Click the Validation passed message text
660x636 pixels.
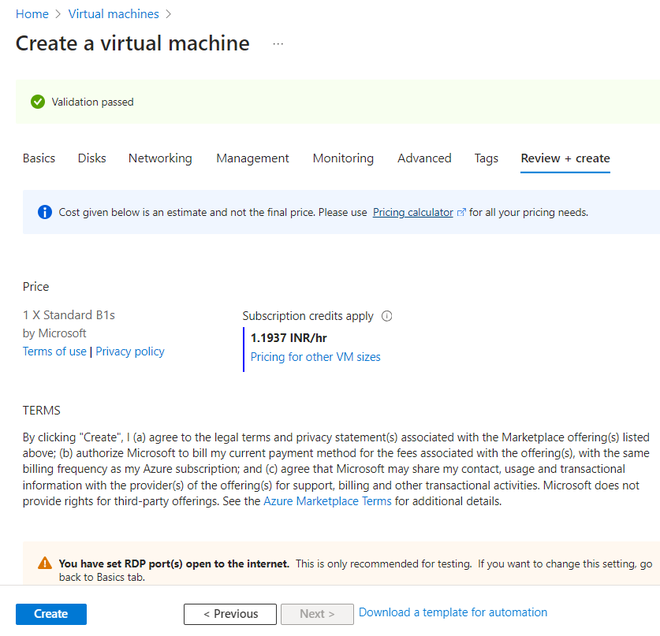pos(93,102)
